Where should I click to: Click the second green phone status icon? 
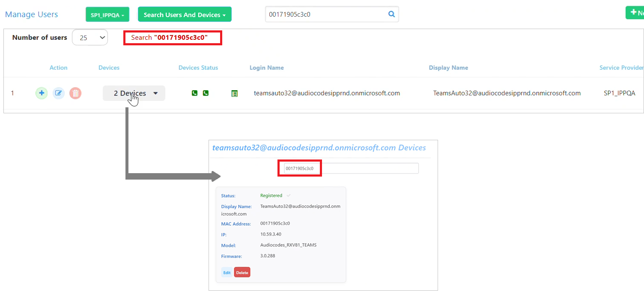tap(206, 93)
